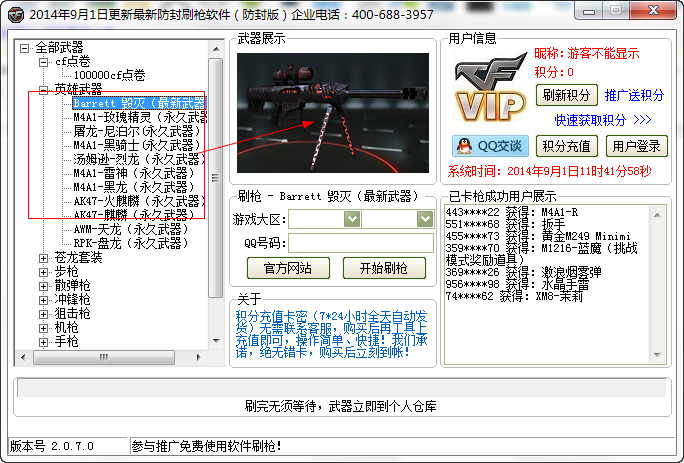Open the 快速获取积分 >>> link
Viewport: 684px width, 463px height.
pos(603,120)
